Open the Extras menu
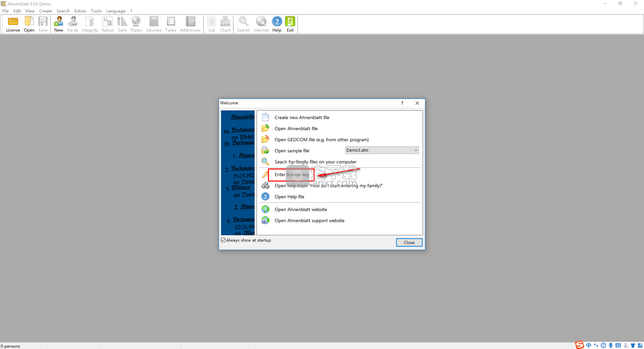Image resolution: width=644 pixels, height=349 pixels. (x=80, y=11)
